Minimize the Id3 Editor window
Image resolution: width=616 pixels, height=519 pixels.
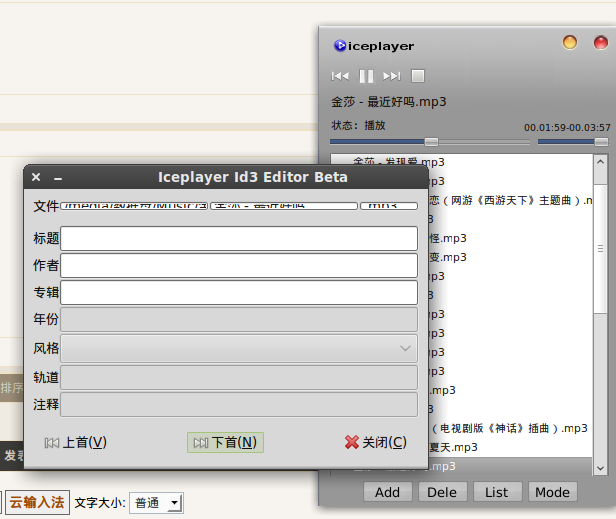click(x=58, y=179)
